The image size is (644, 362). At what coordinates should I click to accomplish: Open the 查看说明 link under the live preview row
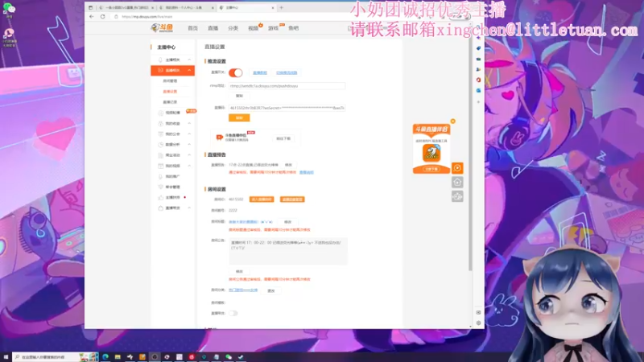[x=307, y=172]
